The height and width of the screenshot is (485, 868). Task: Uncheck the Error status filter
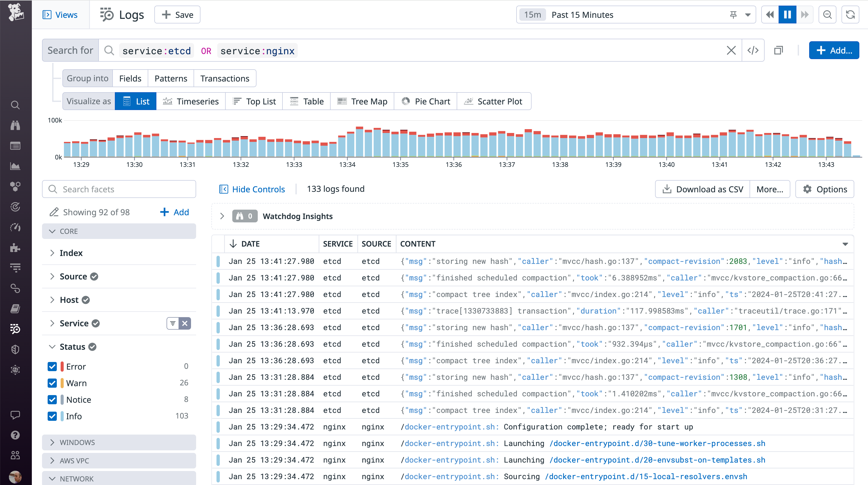click(52, 366)
